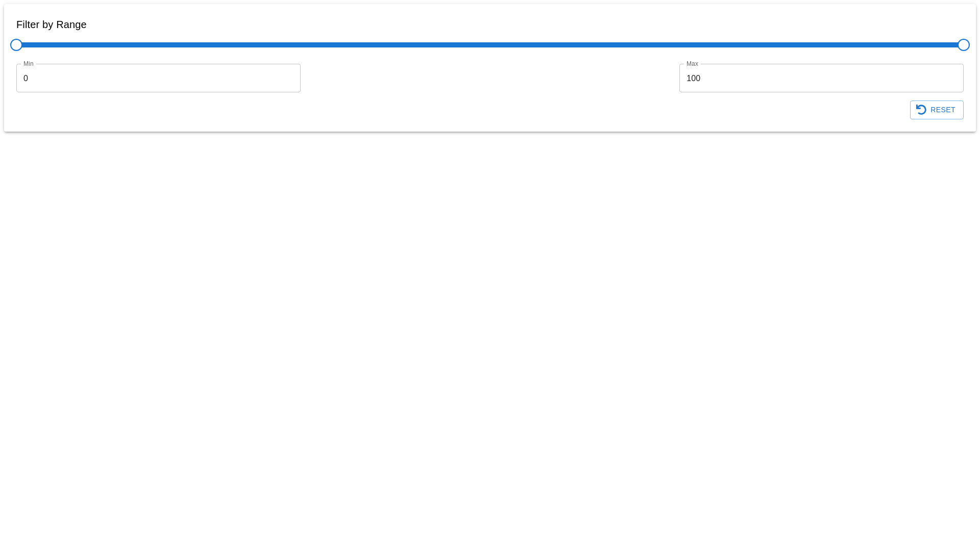
Task: Click the circular arrow Reset icon
Action: [x=921, y=110]
